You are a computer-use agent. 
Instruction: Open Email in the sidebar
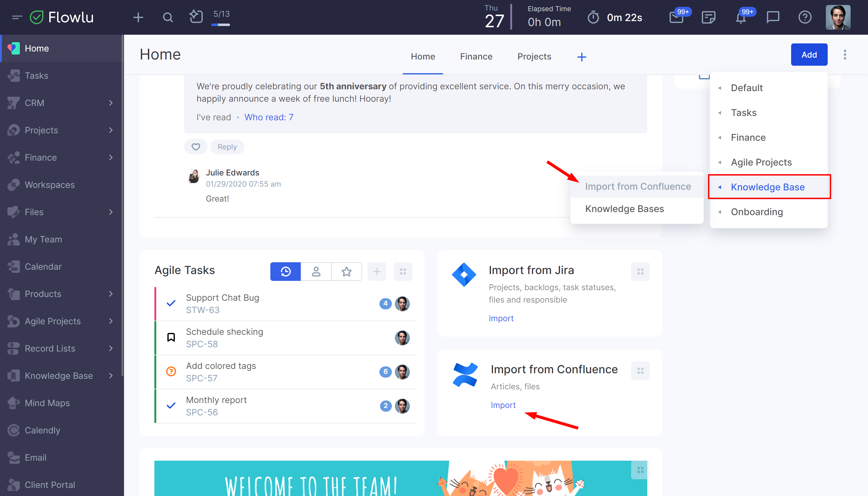coord(62,457)
